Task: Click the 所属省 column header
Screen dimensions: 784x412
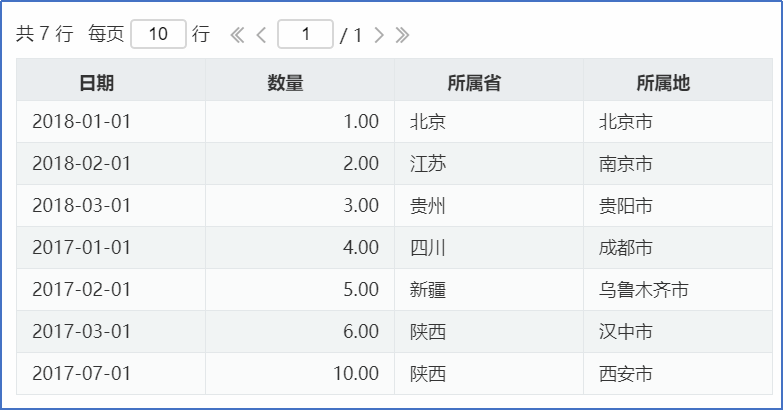Action: coord(489,80)
